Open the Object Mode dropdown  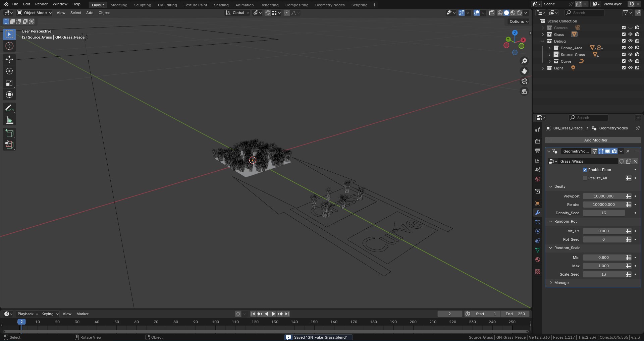pyautogui.click(x=35, y=13)
